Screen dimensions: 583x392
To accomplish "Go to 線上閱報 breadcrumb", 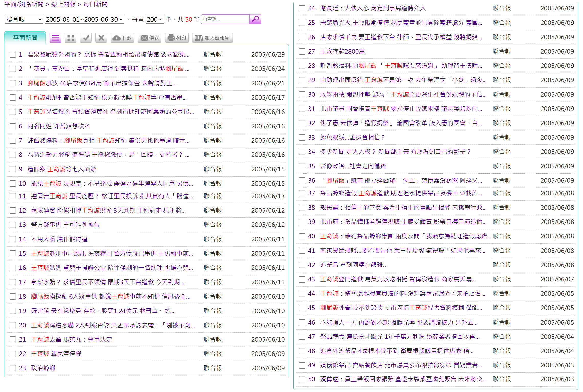I will [x=63, y=4].
